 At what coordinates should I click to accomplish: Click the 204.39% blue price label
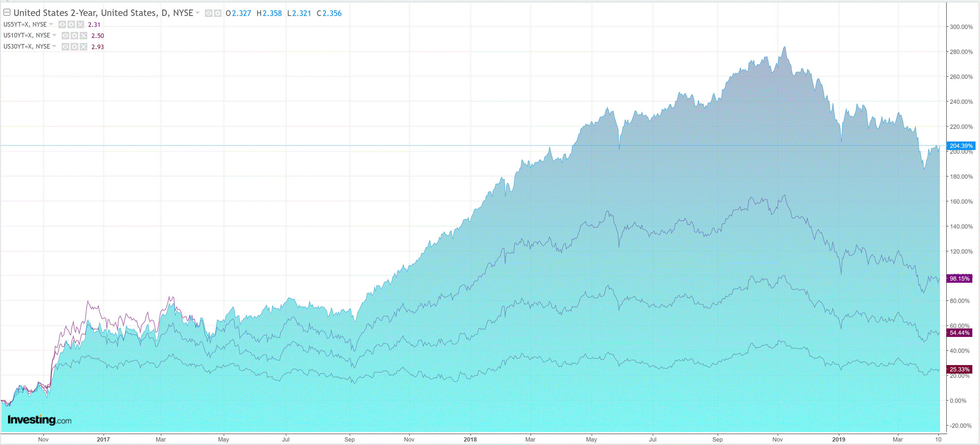point(961,146)
